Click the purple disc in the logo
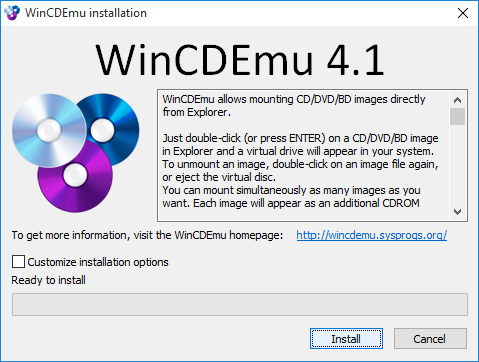479x362 pixels. (75, 180)
